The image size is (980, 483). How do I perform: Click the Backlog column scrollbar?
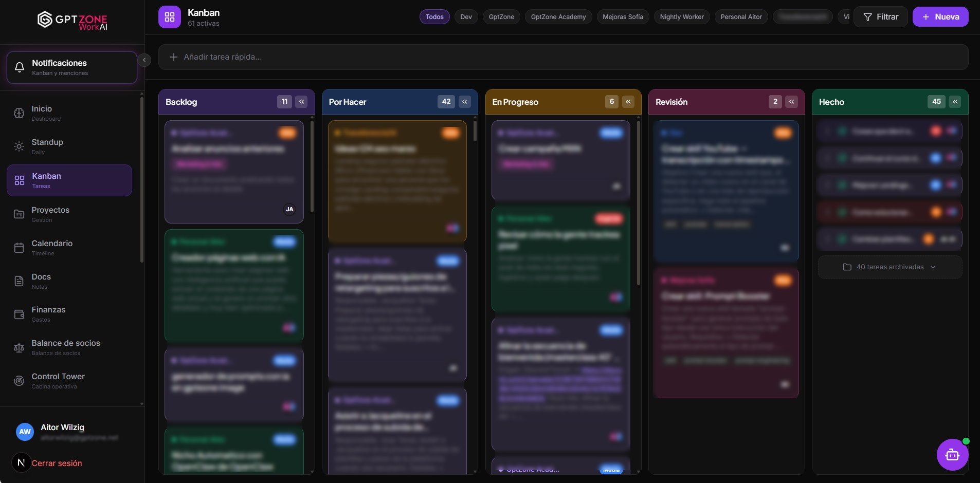pyautogui.click(x=312, y=165)
